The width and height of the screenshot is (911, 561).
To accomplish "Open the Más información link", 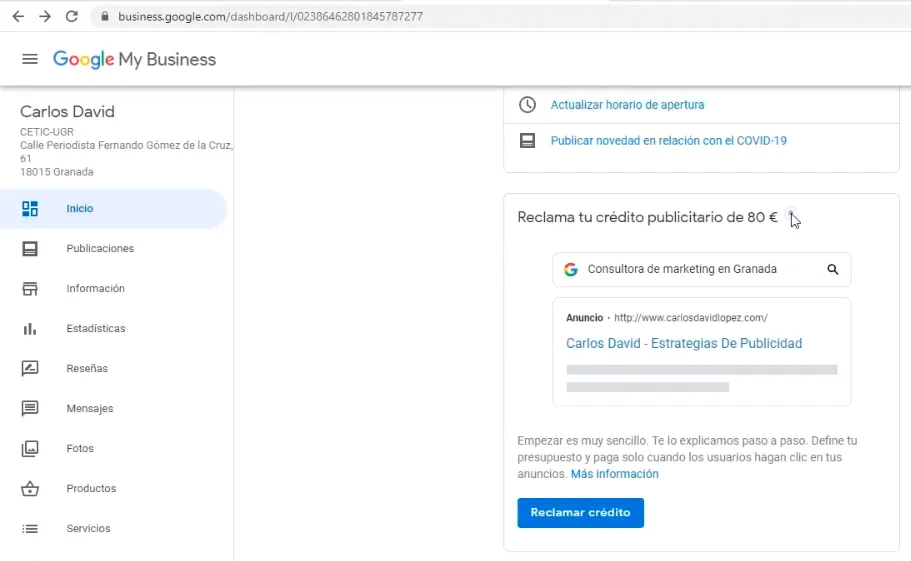I will click(x=615, y=474).
